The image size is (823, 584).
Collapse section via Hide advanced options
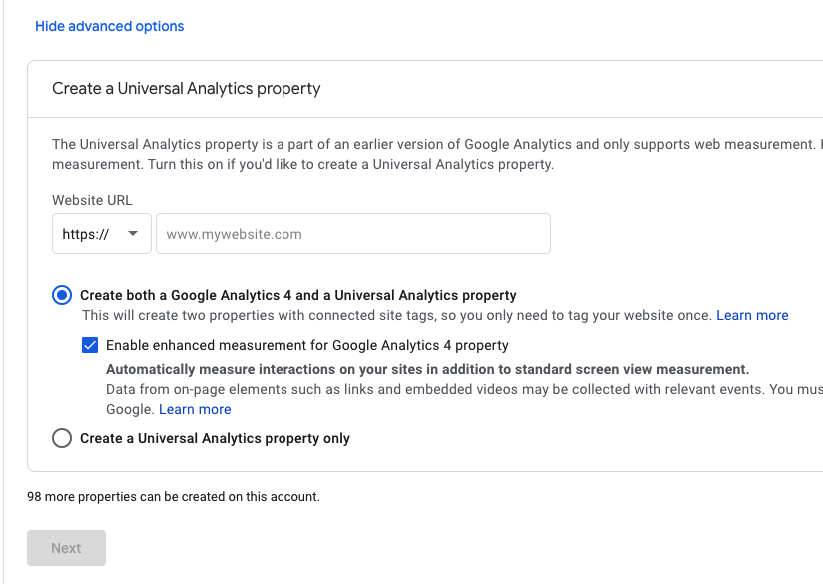coord(109,26)
